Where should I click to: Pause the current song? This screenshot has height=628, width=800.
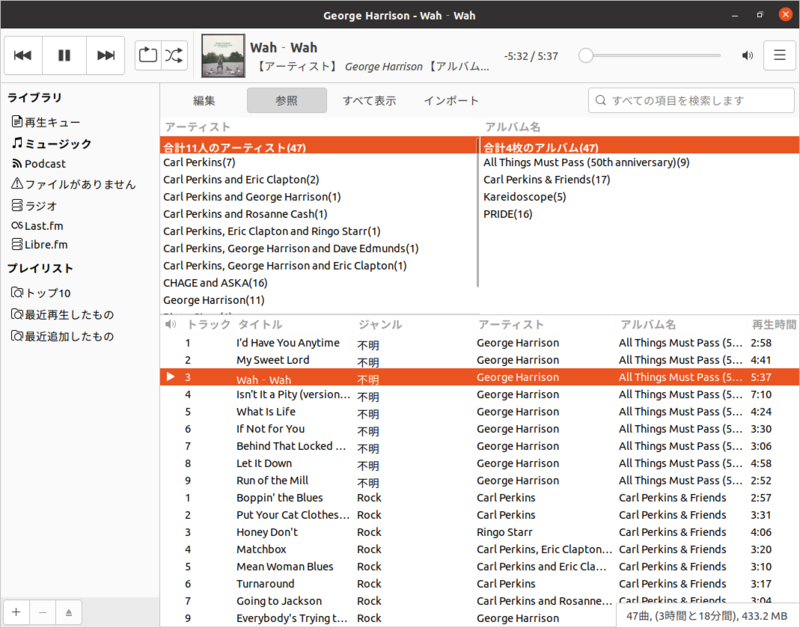[x=64, y=55]
